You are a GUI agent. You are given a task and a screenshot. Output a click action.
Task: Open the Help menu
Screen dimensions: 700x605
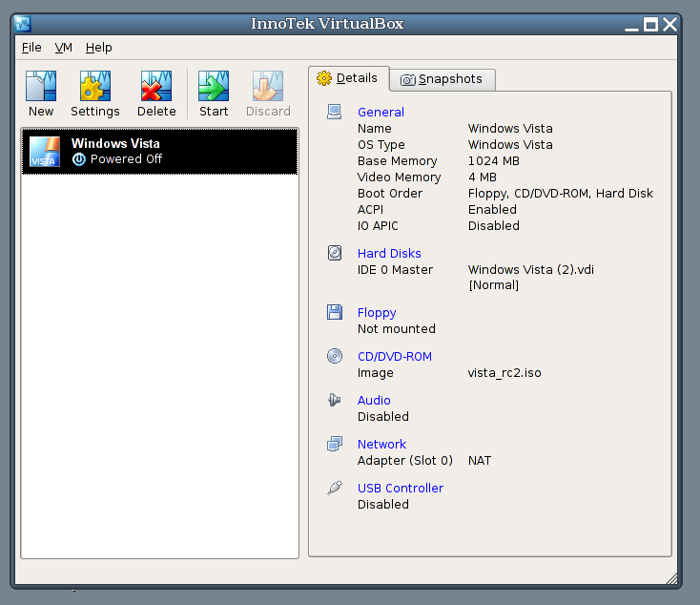pyautogui.click(x=98, y=48)
